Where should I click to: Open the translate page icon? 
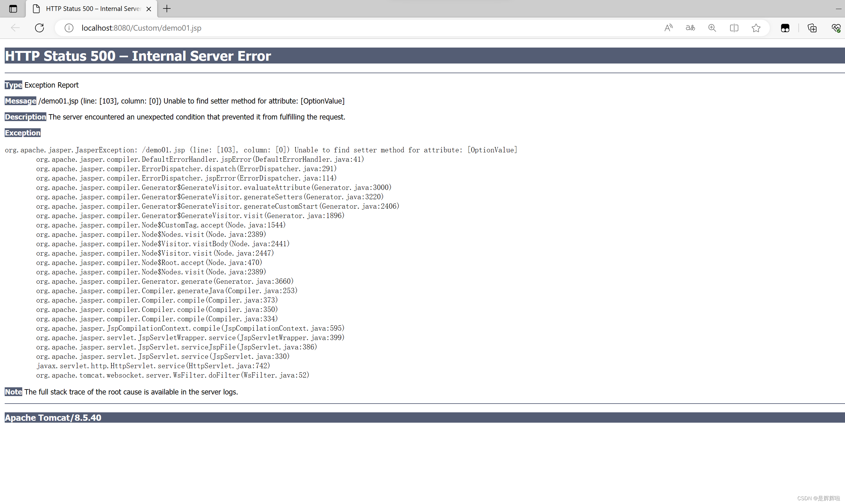[690, 28]
